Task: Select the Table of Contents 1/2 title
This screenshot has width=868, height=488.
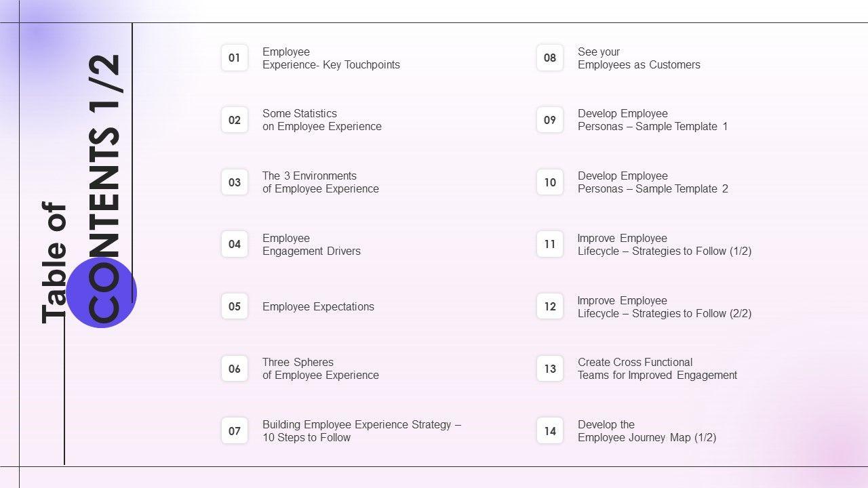Action: click(x=81, y=190)
